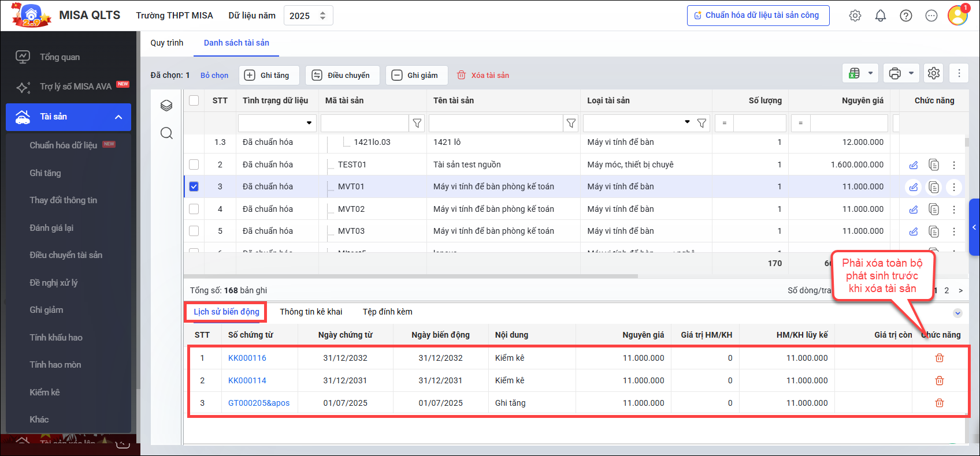Open the Thông tin kê khai tab

coord(311,312)
